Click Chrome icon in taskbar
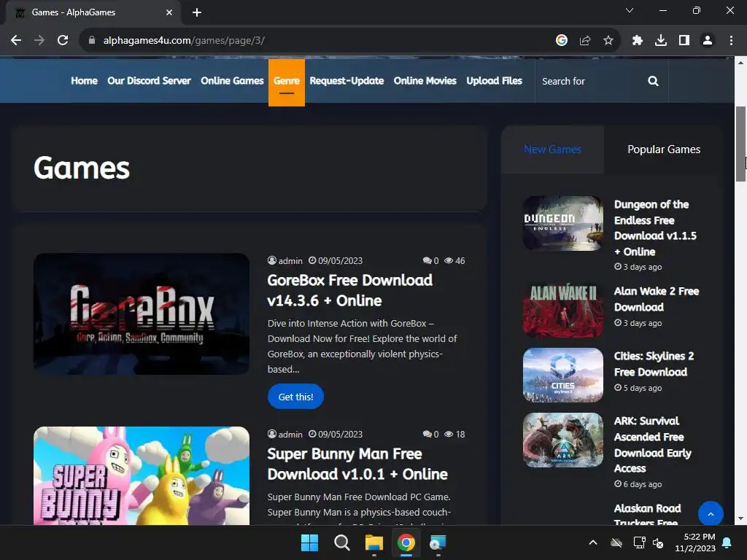 click(x=406, y=542)
